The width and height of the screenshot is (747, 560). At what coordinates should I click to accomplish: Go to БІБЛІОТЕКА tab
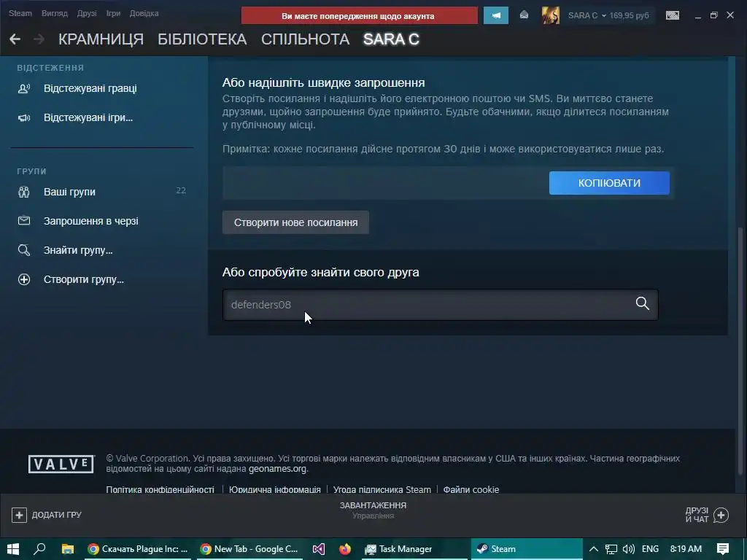click(202, 39)
